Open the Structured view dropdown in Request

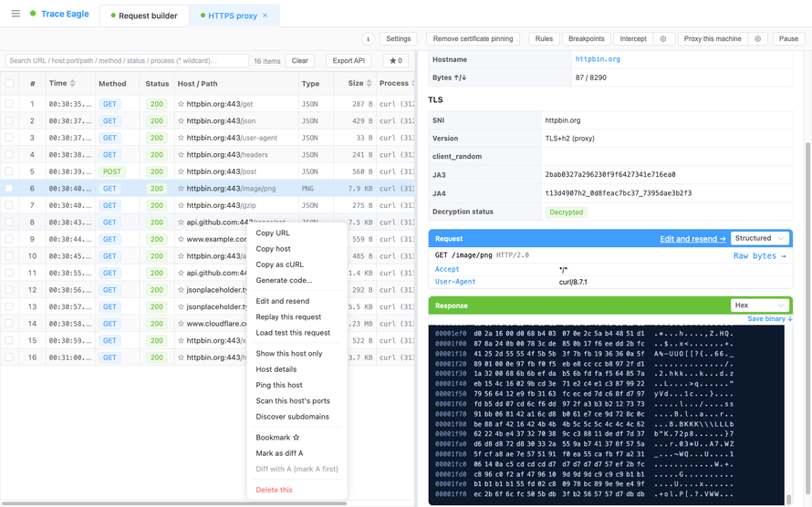[760, 239]
